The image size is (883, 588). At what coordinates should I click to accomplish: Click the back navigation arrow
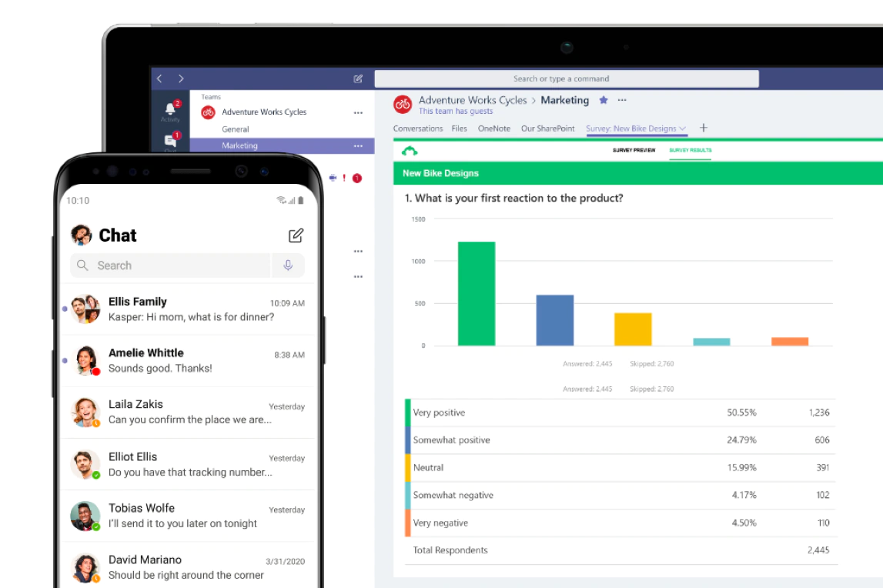coord(159,79)
